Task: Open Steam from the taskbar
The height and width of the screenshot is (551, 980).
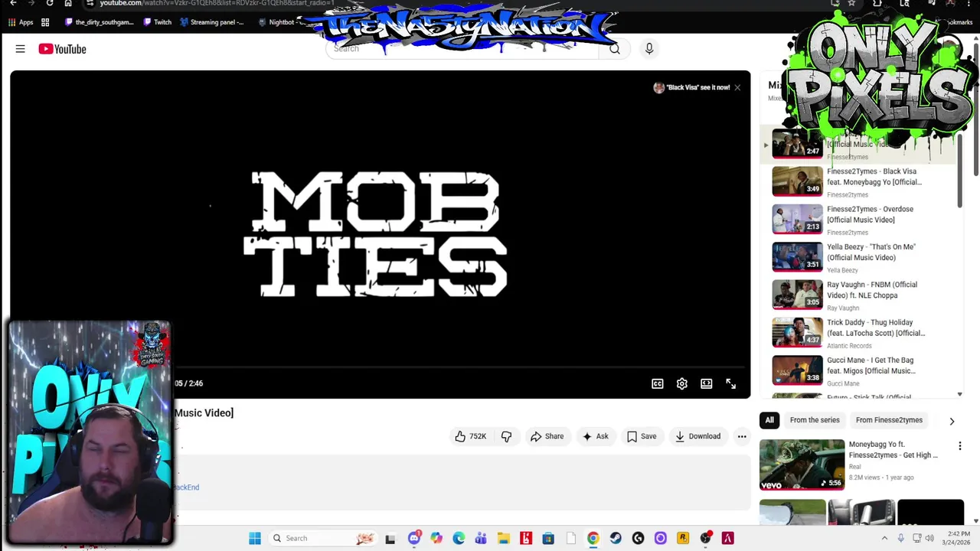Action: coord(616,539)
